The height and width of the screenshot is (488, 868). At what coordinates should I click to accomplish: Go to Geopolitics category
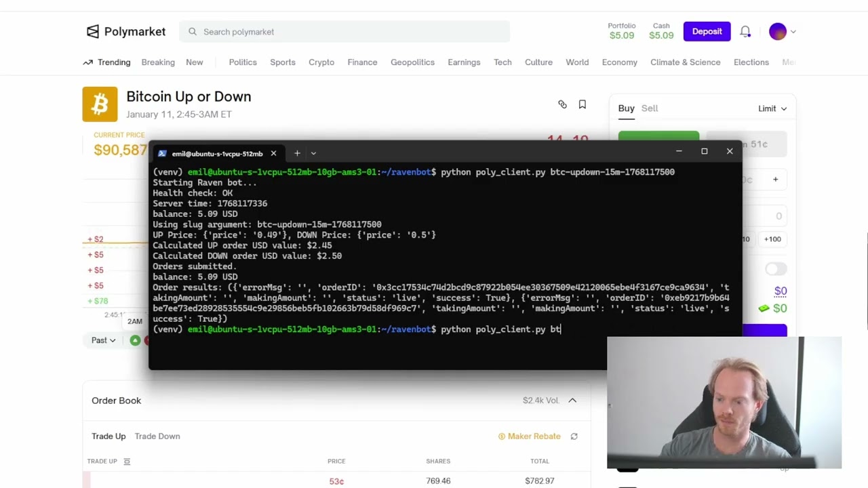pyautogui.click(x=412, y=62)
